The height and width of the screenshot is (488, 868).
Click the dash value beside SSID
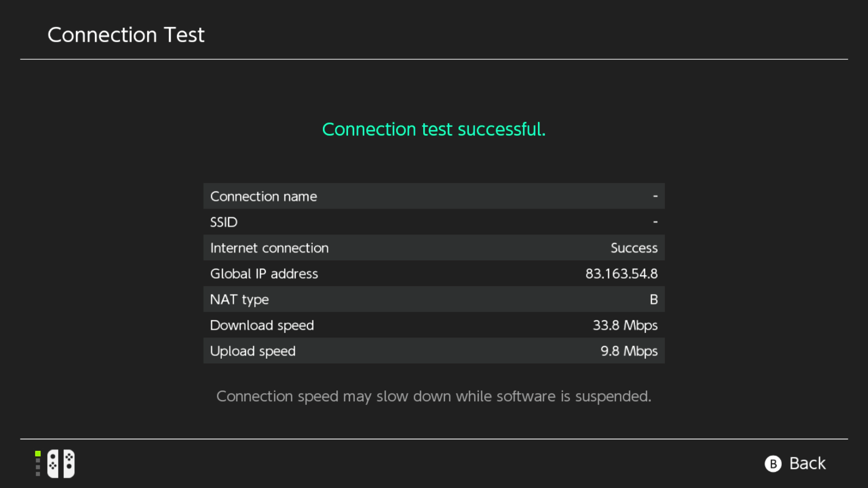click(x=655, y=222)
